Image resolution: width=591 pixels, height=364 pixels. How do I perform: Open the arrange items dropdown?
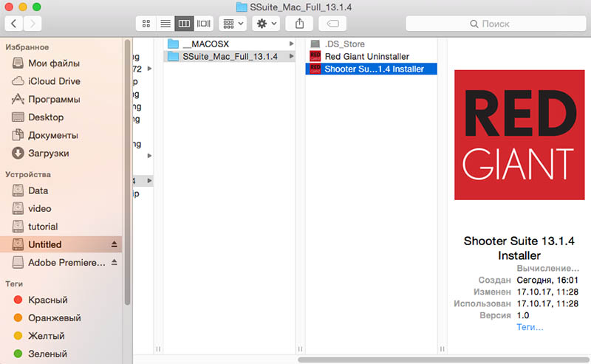[233, 24]
